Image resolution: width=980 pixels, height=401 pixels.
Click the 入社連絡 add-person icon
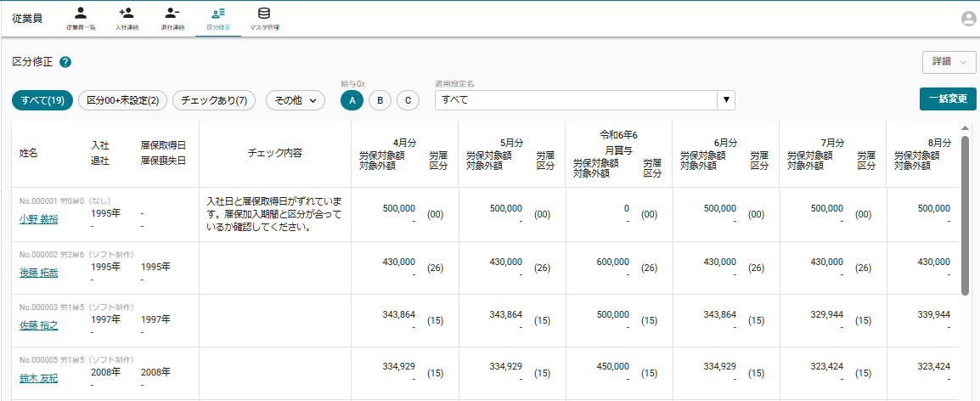click(x=127, y=14)
